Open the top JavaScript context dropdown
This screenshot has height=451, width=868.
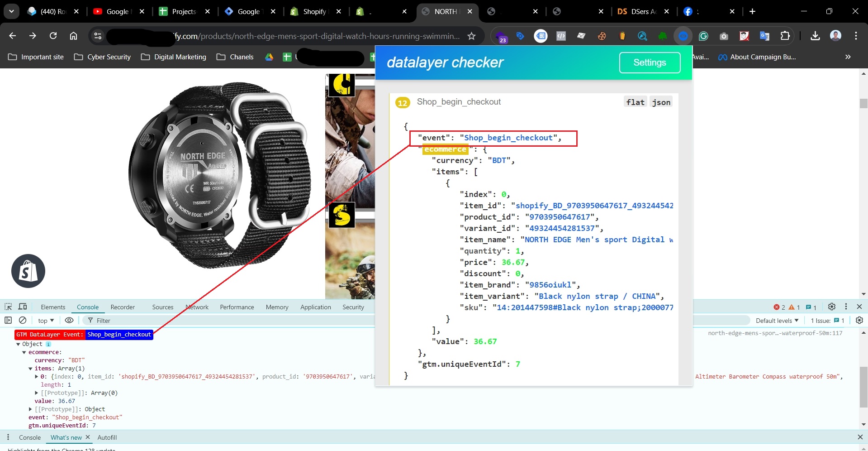coord(46,320)
